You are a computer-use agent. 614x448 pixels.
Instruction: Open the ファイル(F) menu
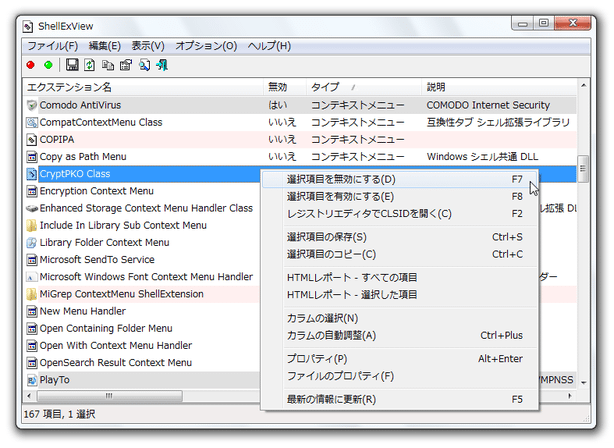coord(52,46)
